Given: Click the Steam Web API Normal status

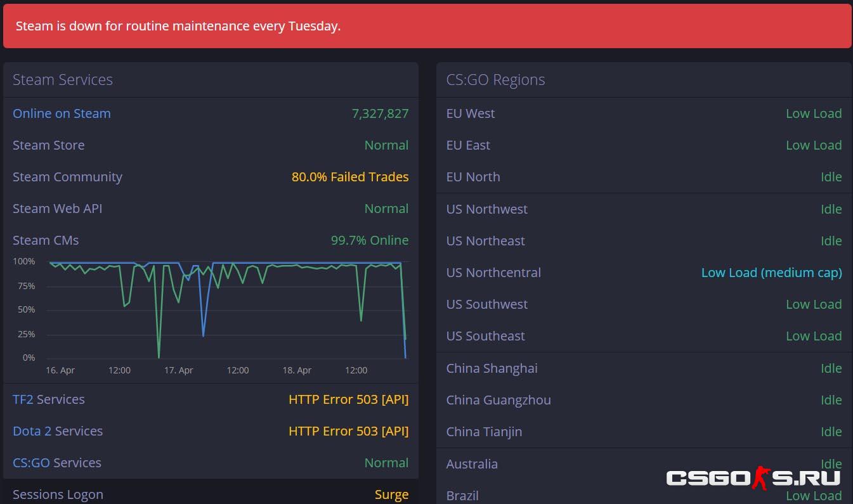Looking at the screenshot, I should pyautogui.click(x=387, y=209).
